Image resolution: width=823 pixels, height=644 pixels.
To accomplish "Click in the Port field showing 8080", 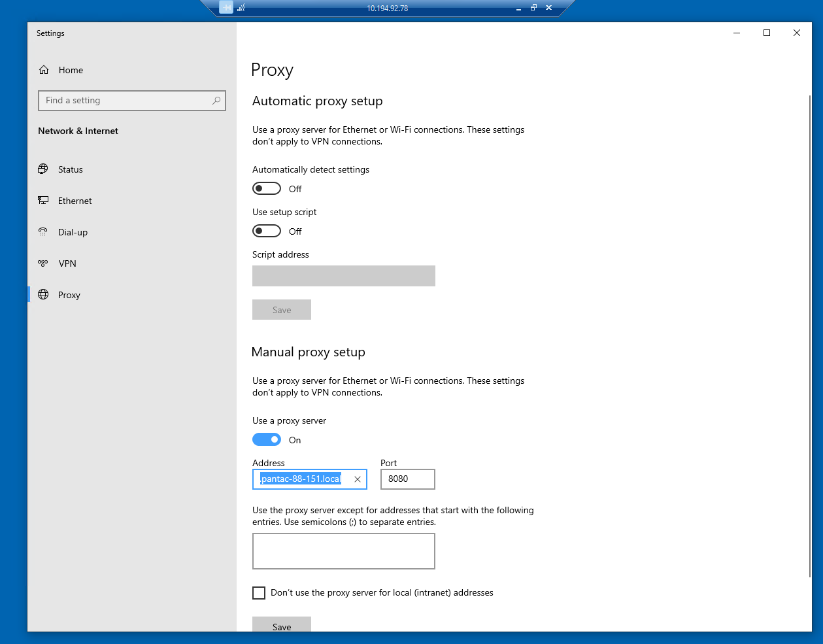I will 408,479.
